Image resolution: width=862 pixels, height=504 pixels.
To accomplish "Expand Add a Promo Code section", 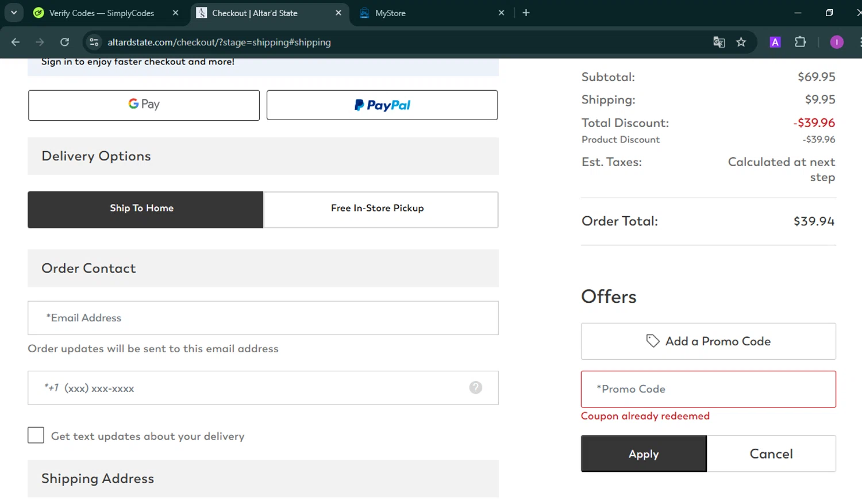I will pos(708,341).
